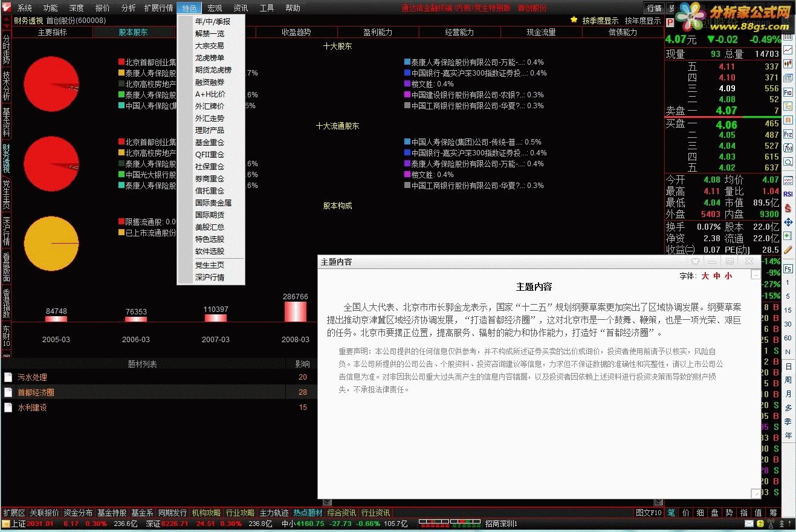Switch to daily 日 period
The width and height of the screenshot is (796, 532).
click(x=788, y=366)
